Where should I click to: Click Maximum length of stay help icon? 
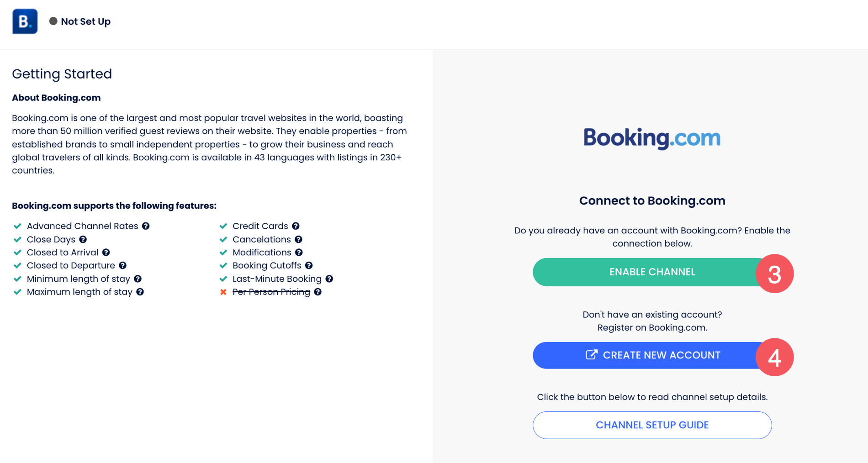tap(140, 292)
